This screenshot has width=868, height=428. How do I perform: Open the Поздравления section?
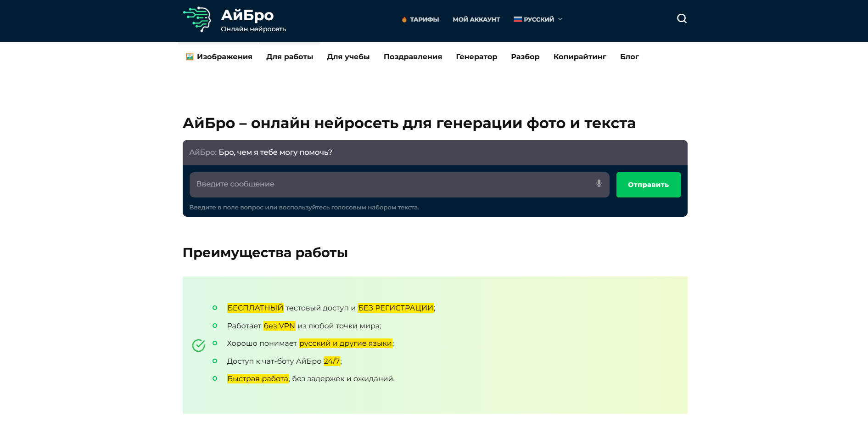[x=412, y=57]
